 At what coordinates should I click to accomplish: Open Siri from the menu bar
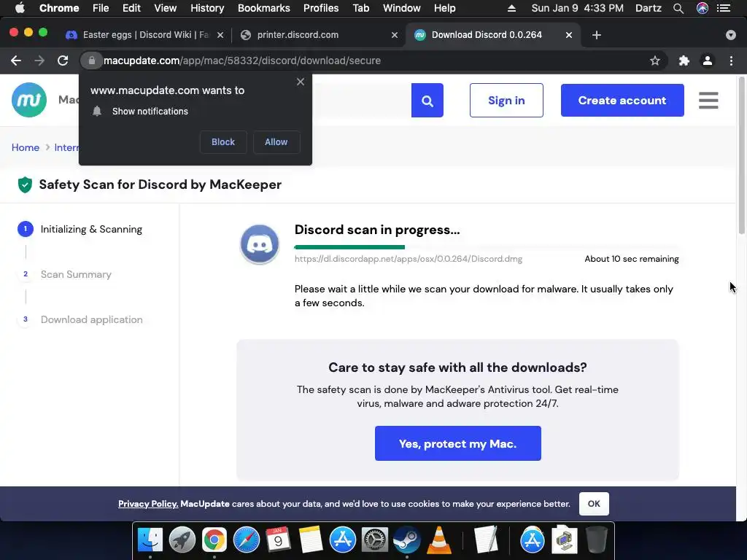pos(703,8)
